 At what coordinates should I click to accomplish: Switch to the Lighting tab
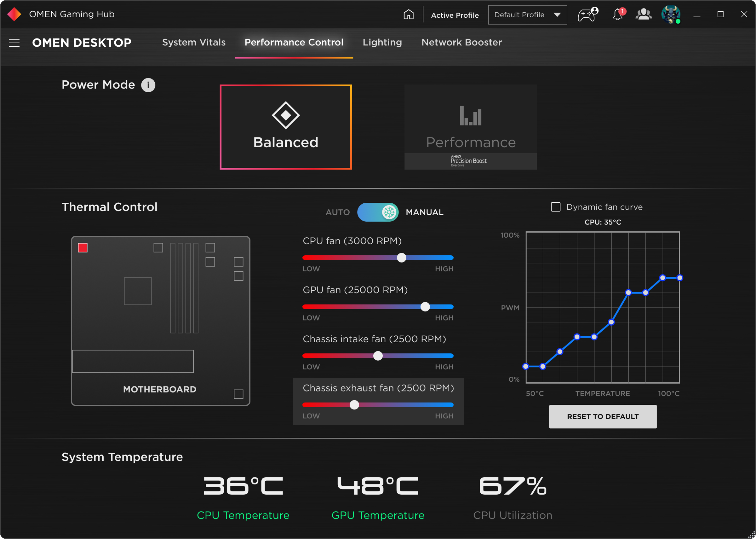pyautogui.click(x=382, y=43)
